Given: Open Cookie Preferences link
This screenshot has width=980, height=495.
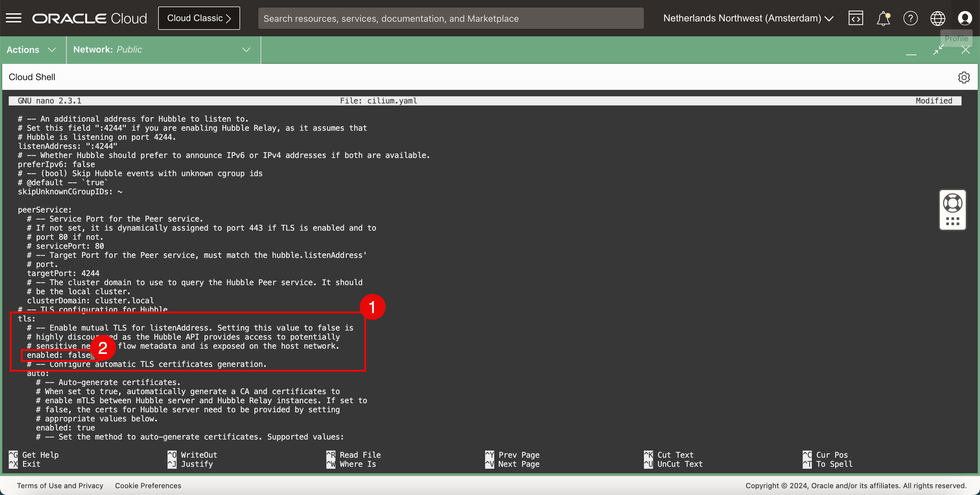Looking at the screenshot, I should pyautogui.click(x=148, y=486).
